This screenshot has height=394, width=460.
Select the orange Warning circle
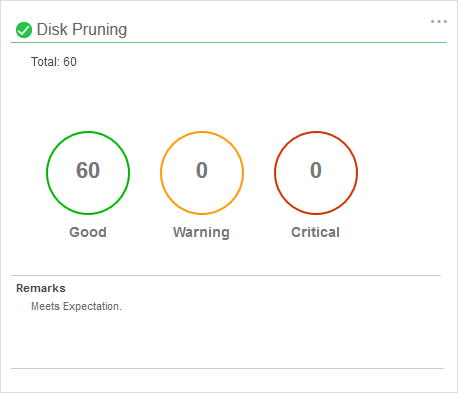(202, 173)
